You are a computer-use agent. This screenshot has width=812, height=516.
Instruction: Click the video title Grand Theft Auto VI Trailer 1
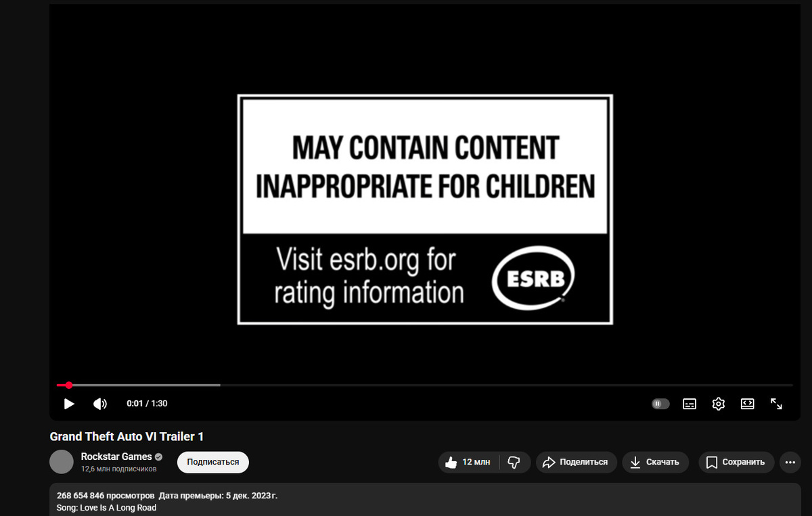[x=127, y=437]
